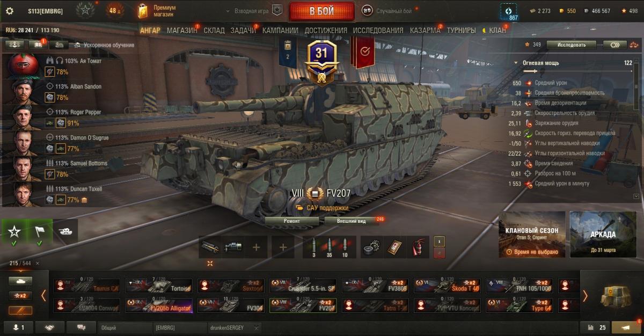Click the red В БОЙ battle button
This screenshot has height=336, width=644.
[321, 11]
